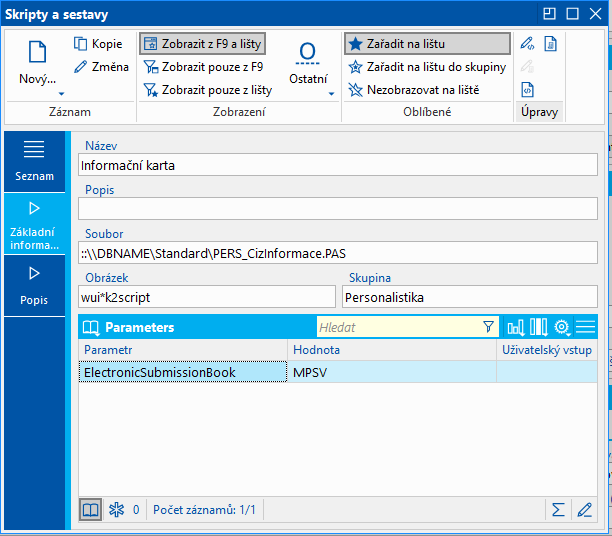Screen dimensions: 612x536
Task: Open the Nový dropdown arrow
Action: coord(61,94)
